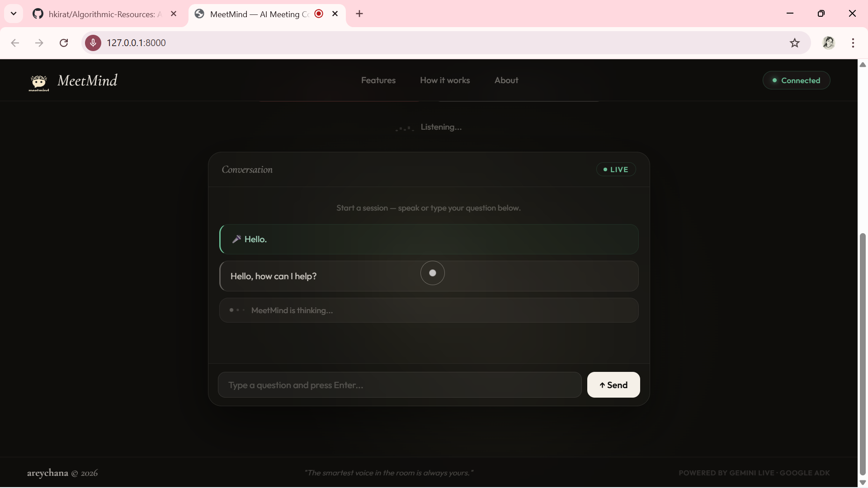Reload the page with the refresh icon
The width and height of the screenshot is (868, 488).
pyautogui.click(x=64, y=43)
